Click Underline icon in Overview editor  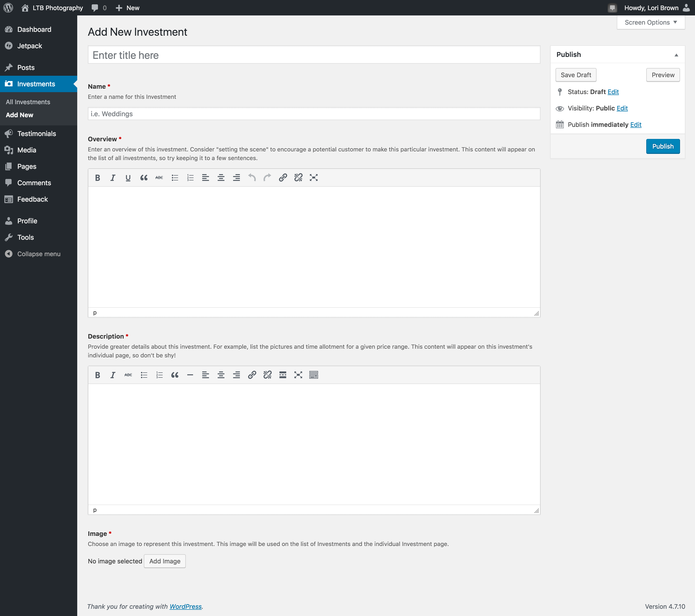click(128, 178)
